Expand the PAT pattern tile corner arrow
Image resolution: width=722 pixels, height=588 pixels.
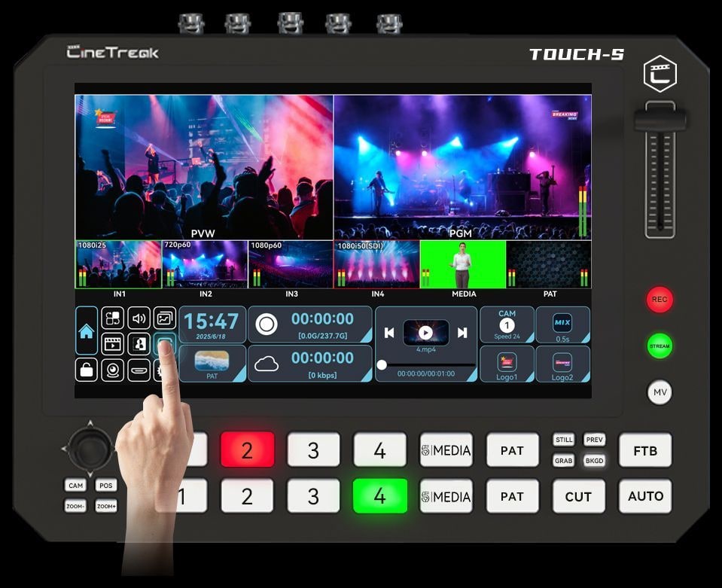coord(240,376)
